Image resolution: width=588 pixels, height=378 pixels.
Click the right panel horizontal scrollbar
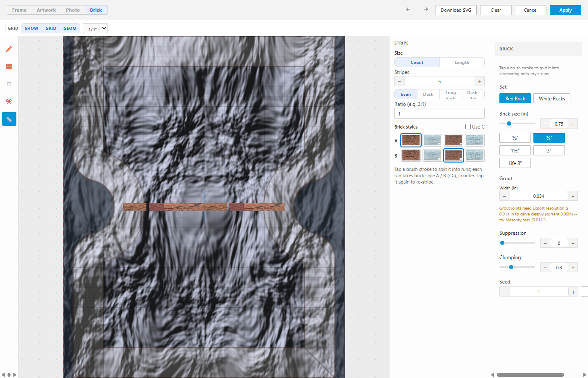pos(530,375)
